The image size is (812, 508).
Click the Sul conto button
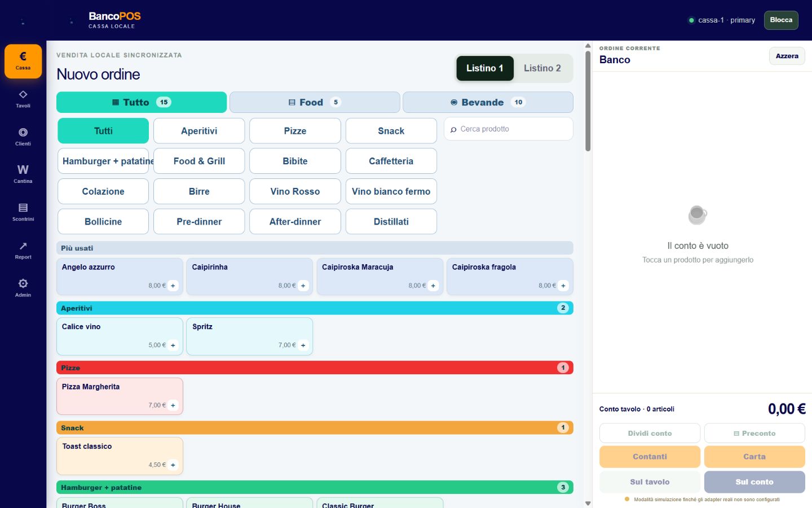(x=754, y=482)
